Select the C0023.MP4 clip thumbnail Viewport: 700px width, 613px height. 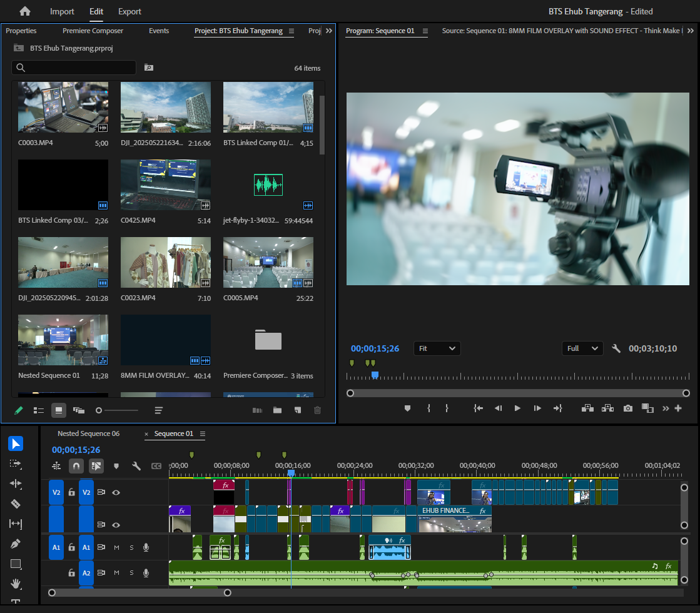(x=166, y=262)
